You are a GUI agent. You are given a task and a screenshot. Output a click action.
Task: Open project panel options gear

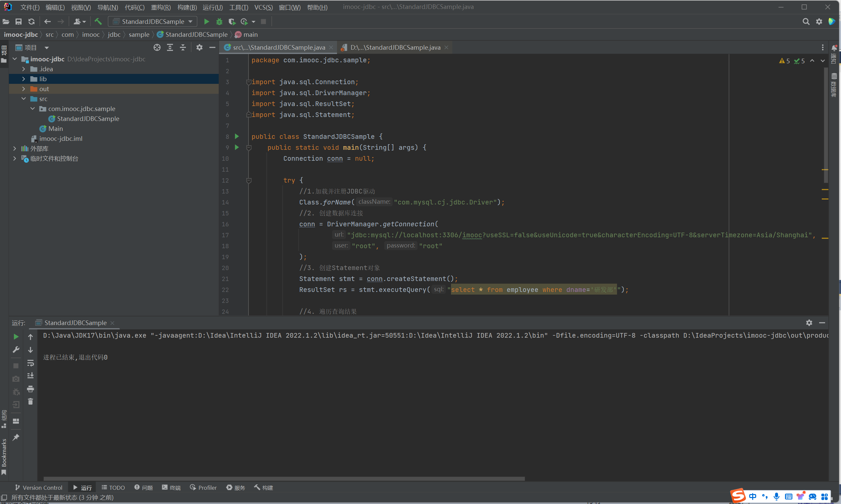[199, 47]
